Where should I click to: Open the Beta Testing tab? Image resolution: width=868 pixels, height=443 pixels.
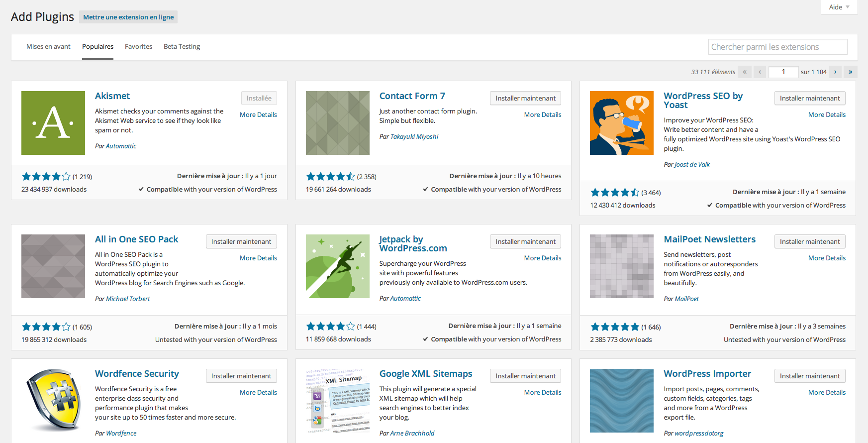point(182,46)
